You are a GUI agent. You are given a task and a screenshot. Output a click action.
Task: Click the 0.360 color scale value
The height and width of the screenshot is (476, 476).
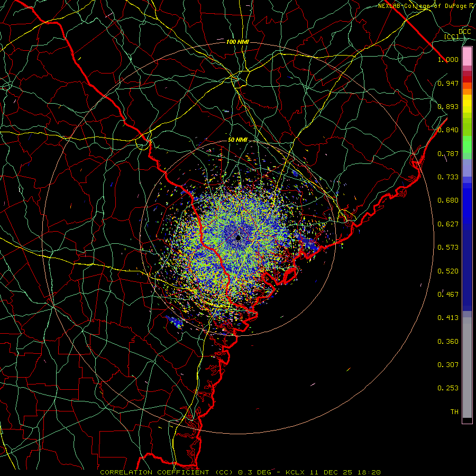point(448,342)
